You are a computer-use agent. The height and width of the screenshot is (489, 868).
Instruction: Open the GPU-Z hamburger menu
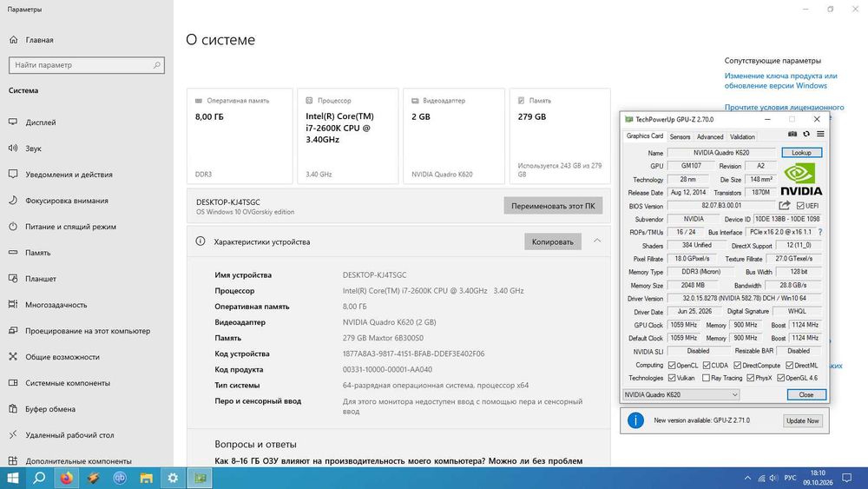click(820, 134)
